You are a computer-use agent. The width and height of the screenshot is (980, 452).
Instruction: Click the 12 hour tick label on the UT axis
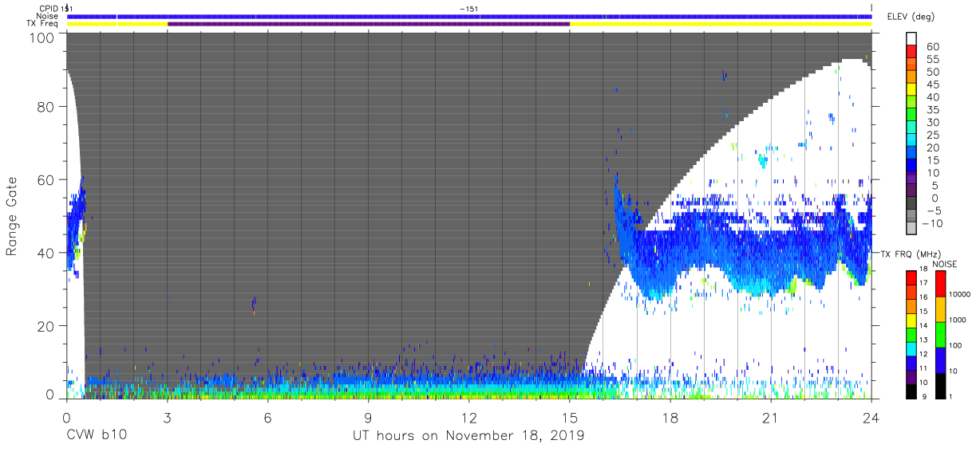point(469,418)
